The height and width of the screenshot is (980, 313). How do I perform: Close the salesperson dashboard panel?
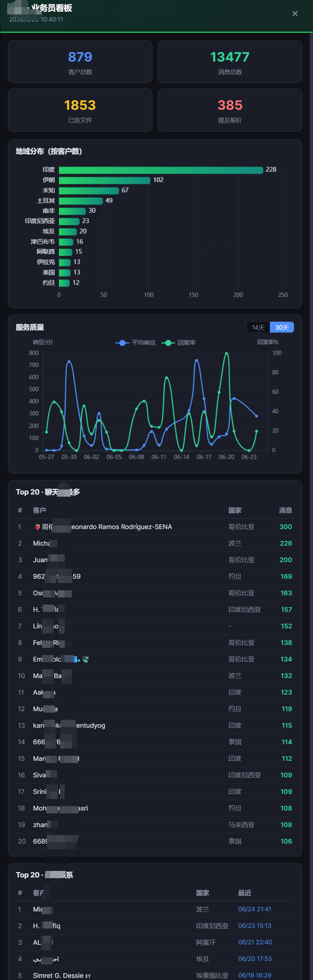point(295,14)
